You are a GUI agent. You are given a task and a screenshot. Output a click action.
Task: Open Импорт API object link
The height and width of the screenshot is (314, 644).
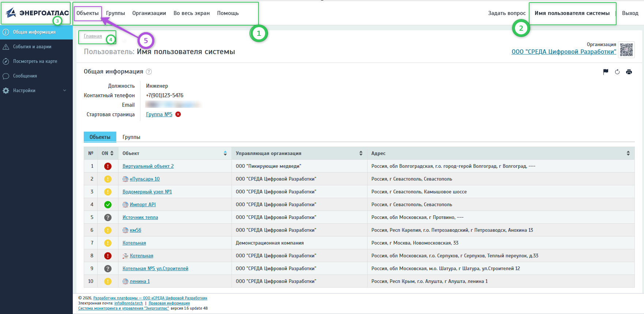pos(143,205)
